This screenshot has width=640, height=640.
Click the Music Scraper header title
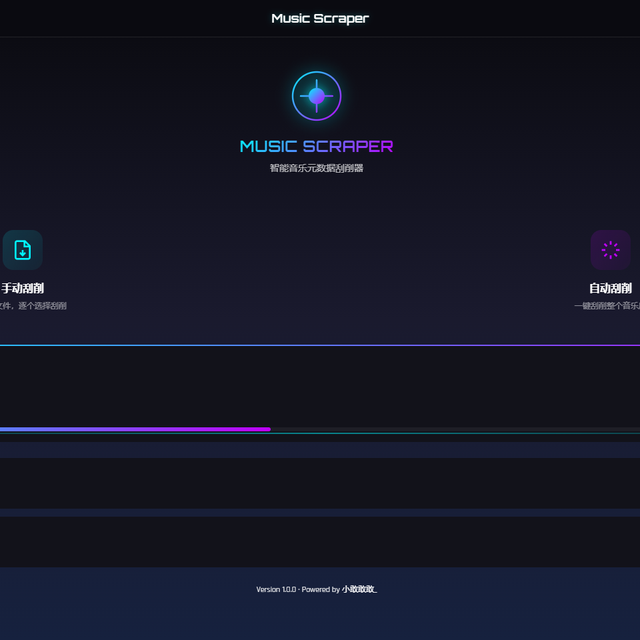(x=320, y=18)
